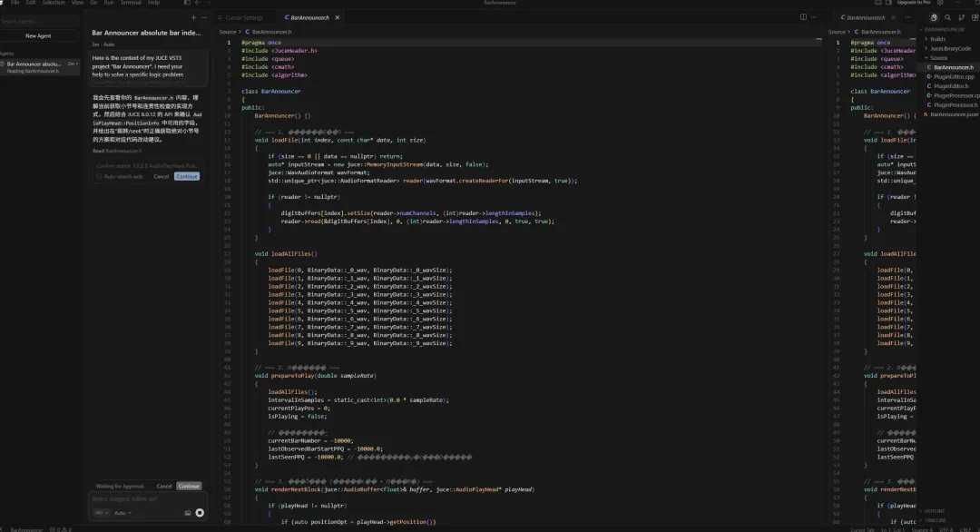The image size is (980, 532).
Task: Open the Terminal menu
Action: coord(132,3)
